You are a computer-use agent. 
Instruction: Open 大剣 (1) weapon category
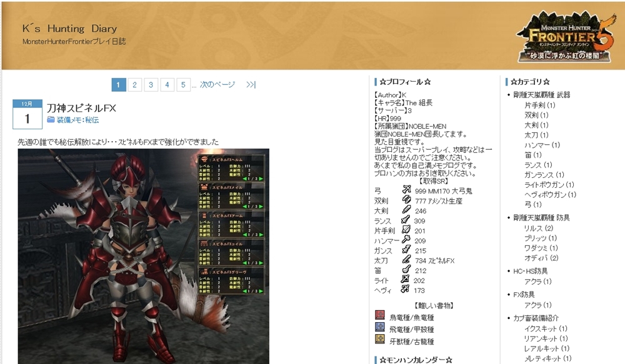[x=536, y=125]
